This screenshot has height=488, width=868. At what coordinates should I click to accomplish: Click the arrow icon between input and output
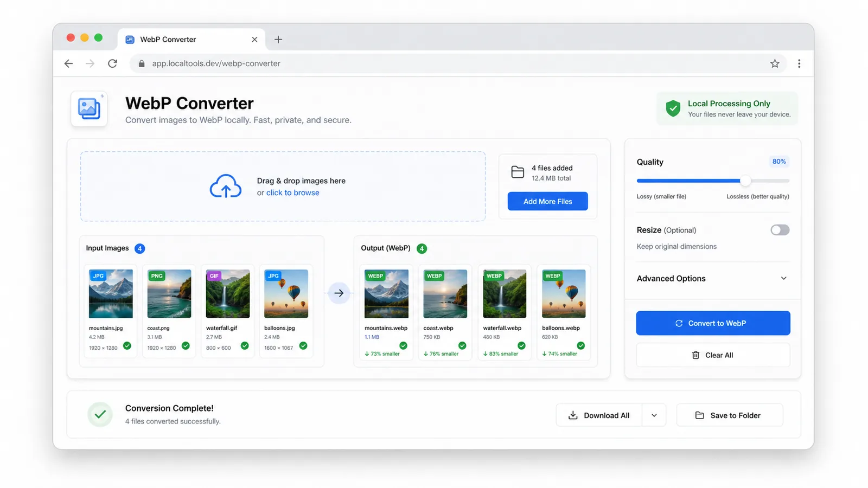(x=339, y=293)
